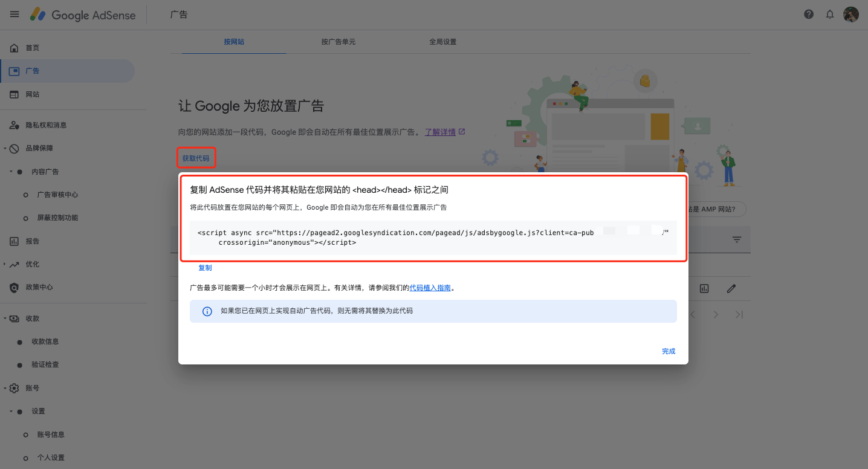Open the notifications bell
The height and width of the screenshot is (469, 868).
(830, 15)
